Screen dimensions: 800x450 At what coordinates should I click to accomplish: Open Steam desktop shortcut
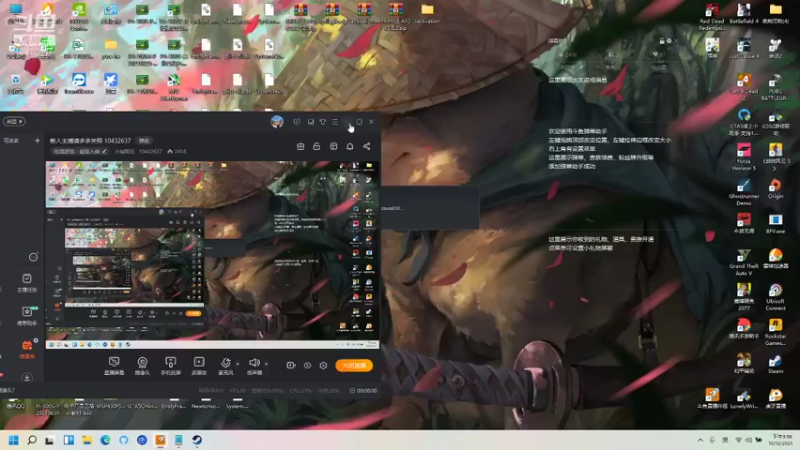775,364
